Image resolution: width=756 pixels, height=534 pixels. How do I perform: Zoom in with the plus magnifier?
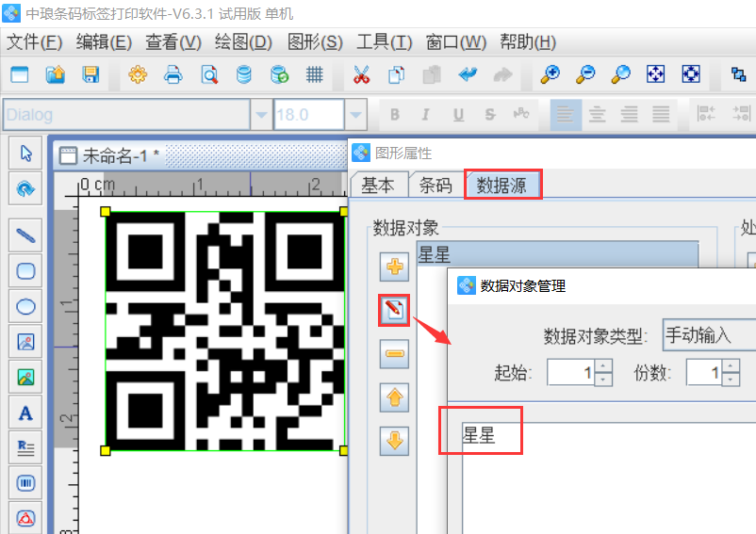coord(551,74)
